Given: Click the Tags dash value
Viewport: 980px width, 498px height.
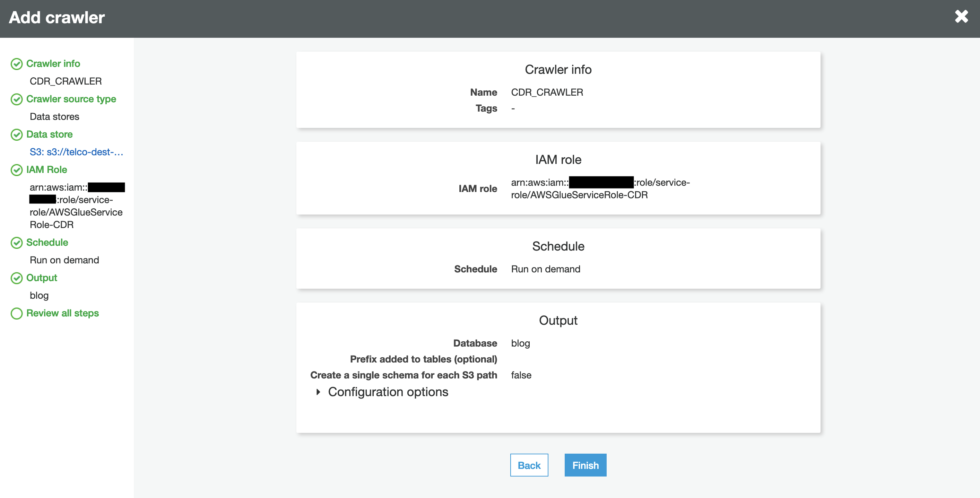Looking at the screenshot, I should click(513, 108).
